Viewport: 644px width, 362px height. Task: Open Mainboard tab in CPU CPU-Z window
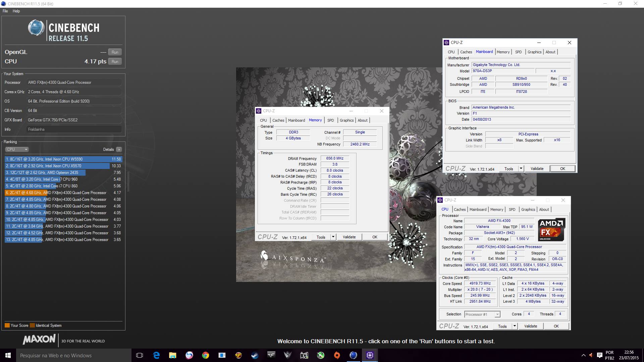478,209
